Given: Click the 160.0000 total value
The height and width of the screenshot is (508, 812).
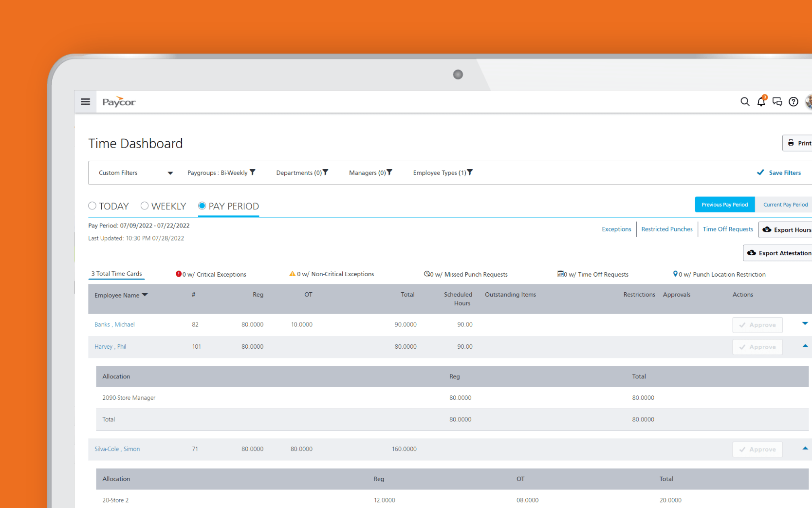Looking at the screenshot, I should click(404, 449).
